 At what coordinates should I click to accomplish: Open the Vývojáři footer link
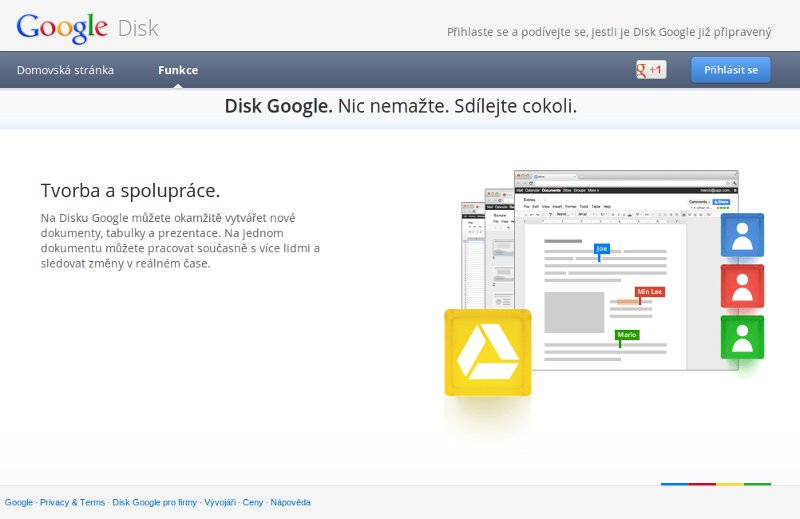click(x=220, y=502)
